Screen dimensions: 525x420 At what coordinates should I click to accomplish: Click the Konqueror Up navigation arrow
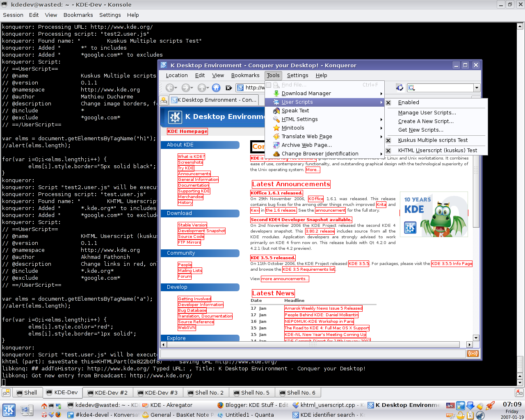201,87
